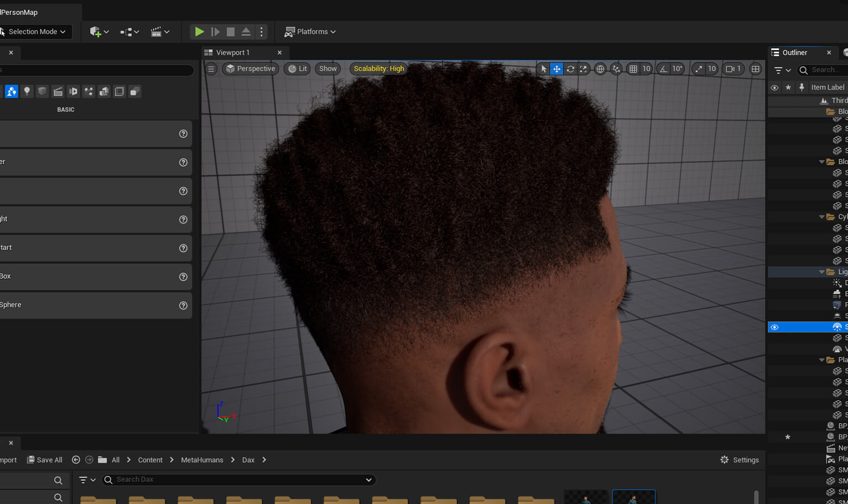Viewport: 848px width, 504px height.
Task: Click the Save All button
Action: click(45, 460)
